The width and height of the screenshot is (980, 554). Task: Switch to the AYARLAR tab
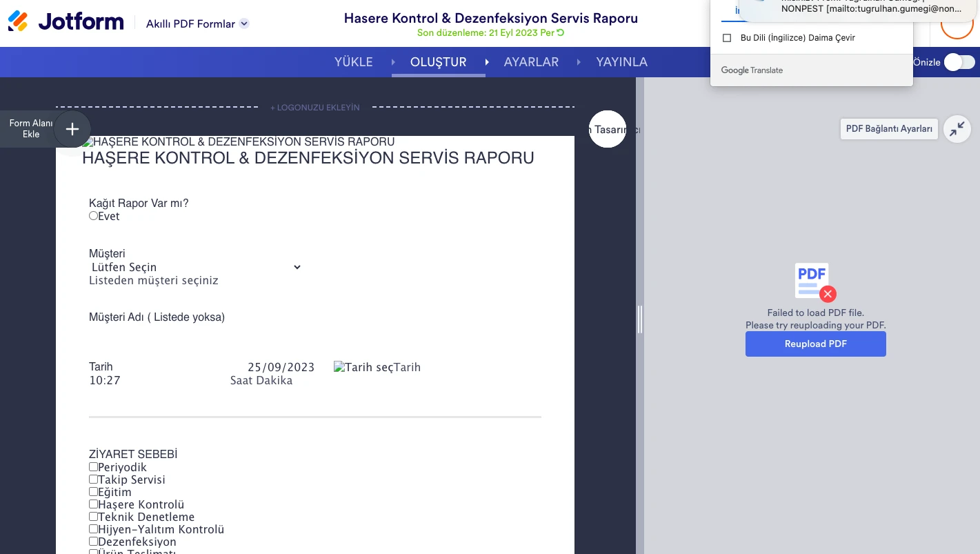pos(531,62)
